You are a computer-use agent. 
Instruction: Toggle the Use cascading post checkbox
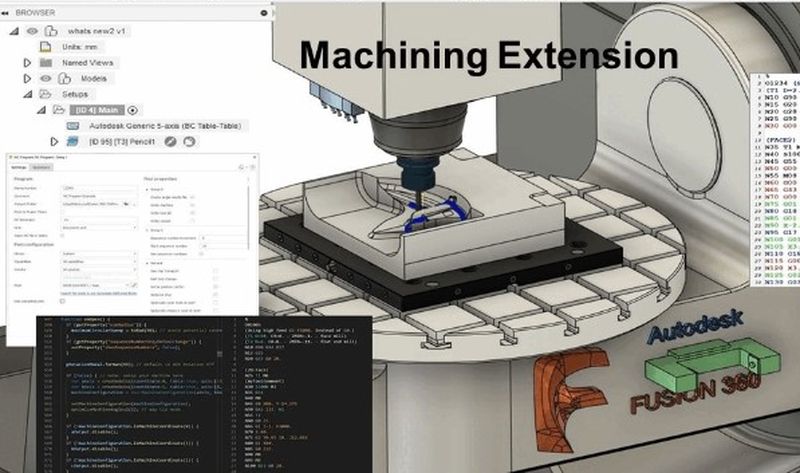tap(62, 301)
